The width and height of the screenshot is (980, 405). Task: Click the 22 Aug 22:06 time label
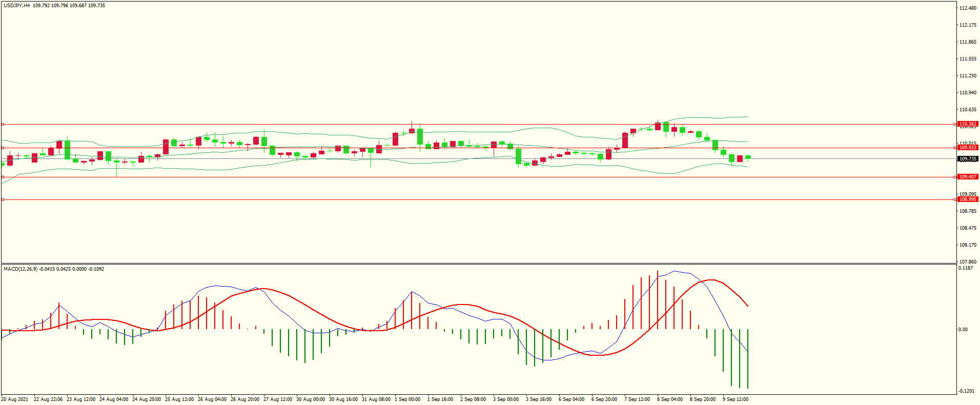[48, 399]
